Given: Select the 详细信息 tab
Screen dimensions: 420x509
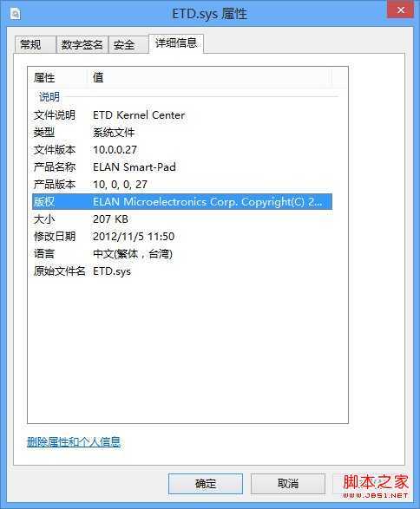Looking at the screenshot, I should coord(176,43).
